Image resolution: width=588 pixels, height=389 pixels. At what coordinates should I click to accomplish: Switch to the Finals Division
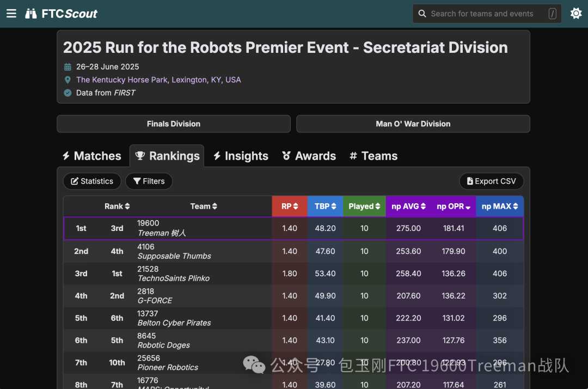point(174,124)
